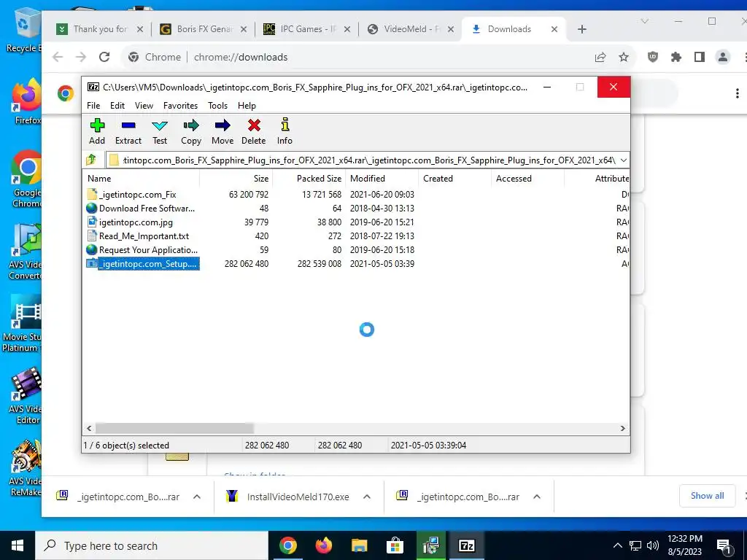Switch to the Thank you for Chrome tab
The image size is (747, 560).
(100, 29)
